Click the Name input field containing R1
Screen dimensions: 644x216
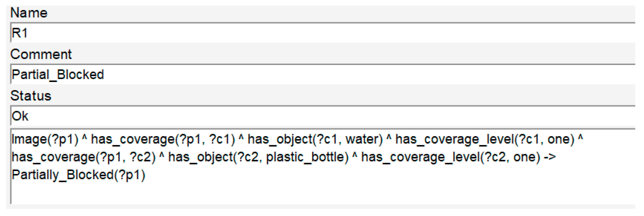pos(322,33)
